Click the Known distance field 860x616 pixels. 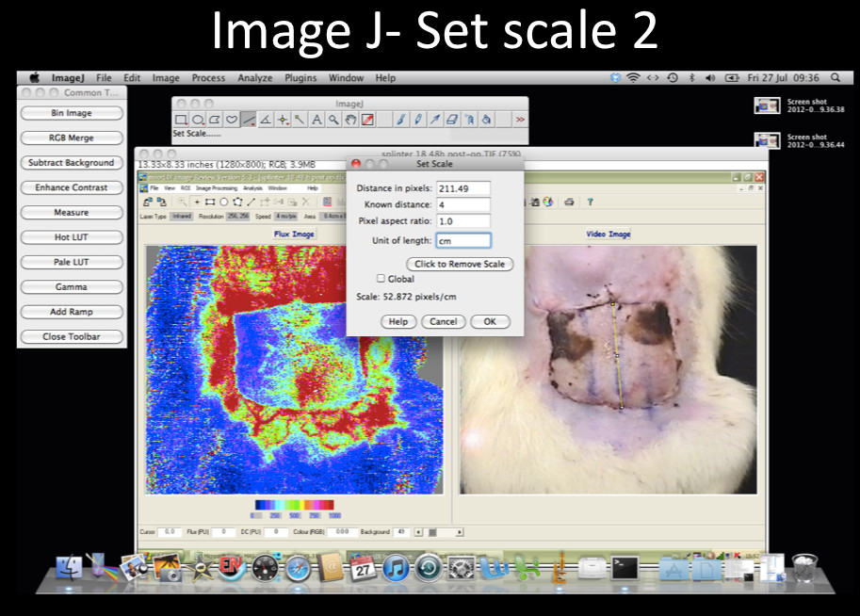[x=463, y=204]
